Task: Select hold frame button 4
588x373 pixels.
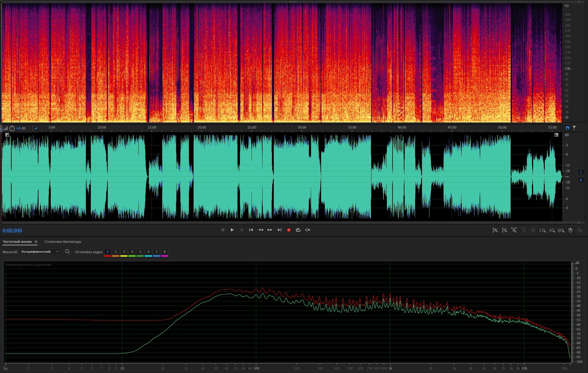Action: [x=132, y=252]
